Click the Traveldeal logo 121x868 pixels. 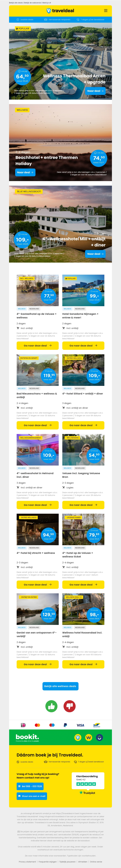tap(60, 11)
